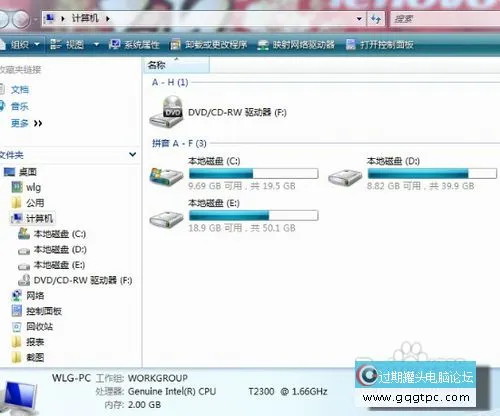
Task: Click the search input field
Action: pos(445,19)
